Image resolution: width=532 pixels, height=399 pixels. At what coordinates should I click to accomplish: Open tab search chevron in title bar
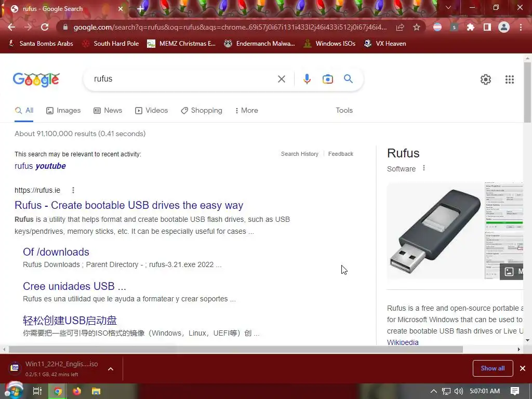click(x=448, y=7)
